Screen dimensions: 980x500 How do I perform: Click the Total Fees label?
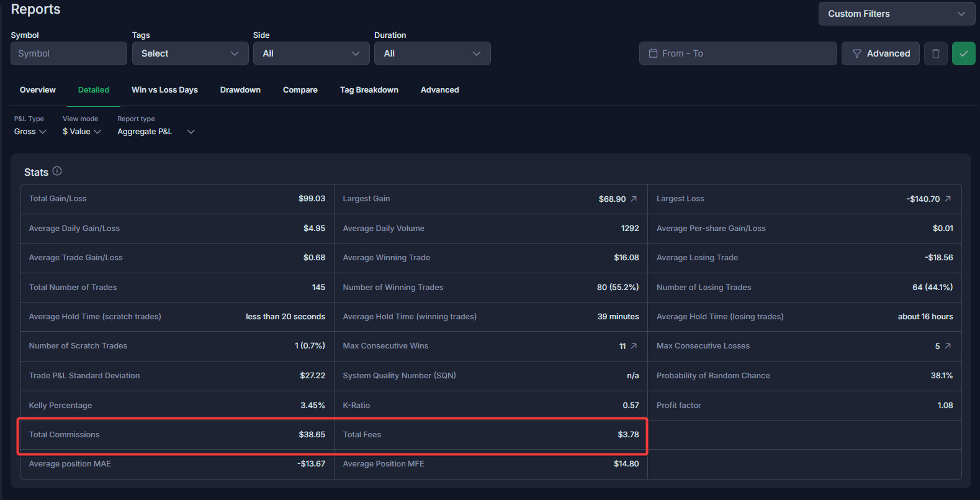[x=362, y=435]
